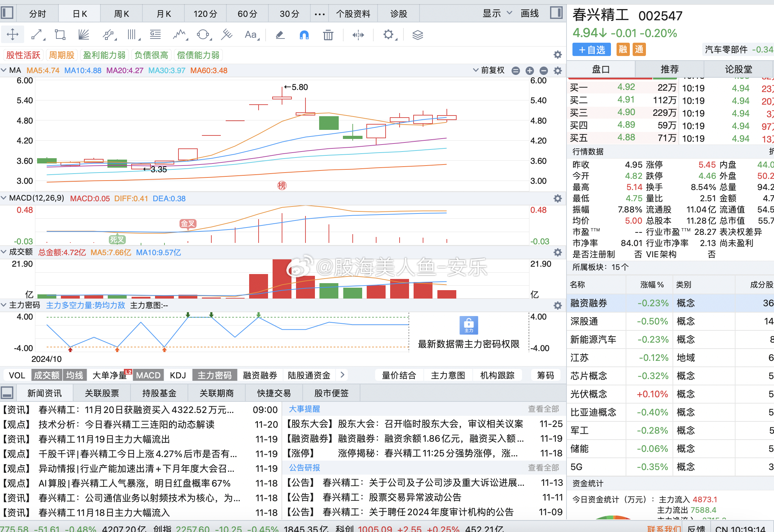Open the 论股堂 tab
Image resolution: width=774 pixels, height=532 pixels.
tap(739, 69)
